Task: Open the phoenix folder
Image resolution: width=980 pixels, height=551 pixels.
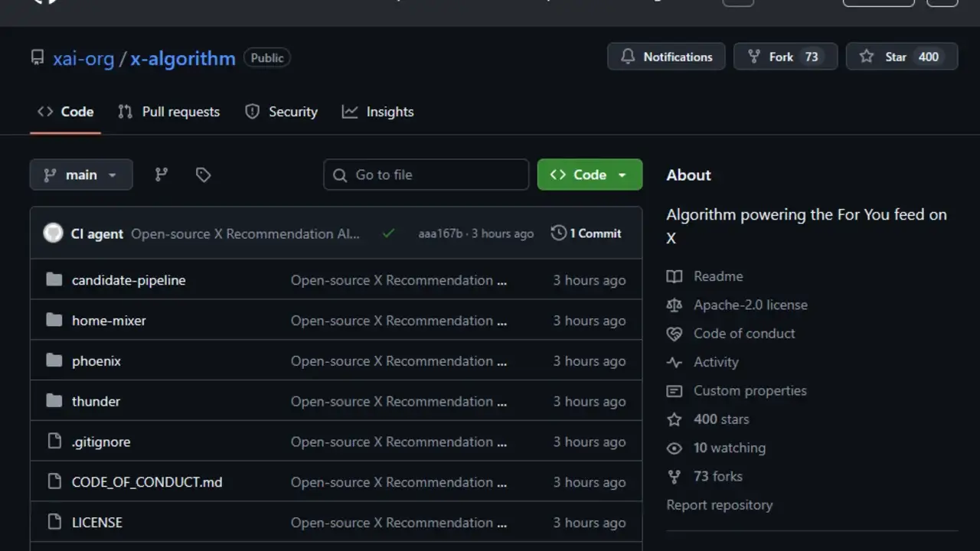Action: pyautogui.click(x=96, y=361)
